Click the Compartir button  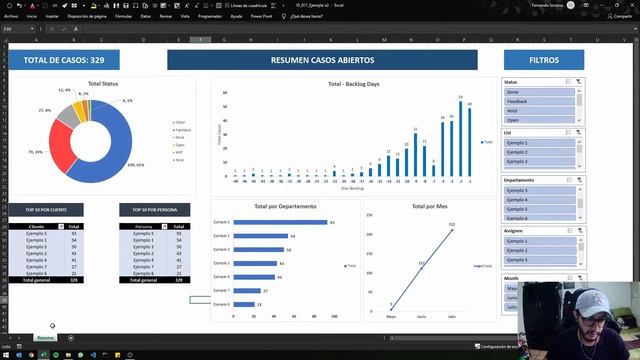click(620, 16)
